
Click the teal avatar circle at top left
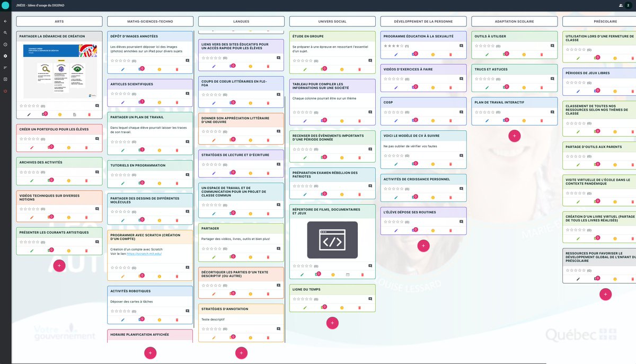[x=5, y=5]
